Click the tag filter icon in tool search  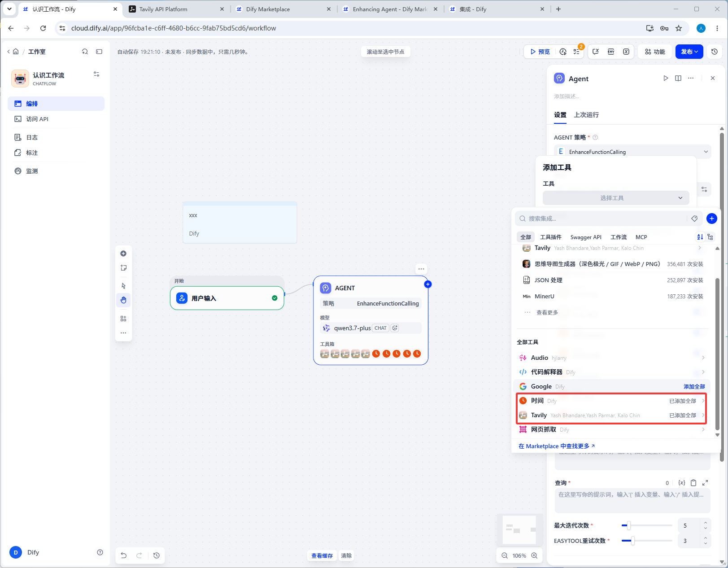[694, 218]
